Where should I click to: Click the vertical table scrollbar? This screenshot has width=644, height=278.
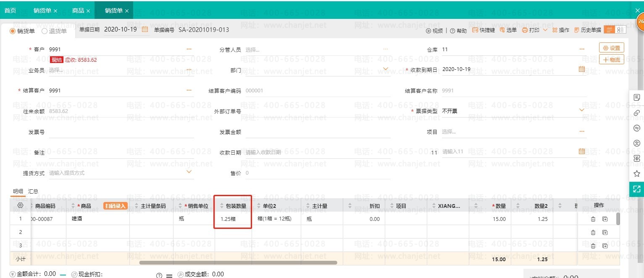point(618,219)
